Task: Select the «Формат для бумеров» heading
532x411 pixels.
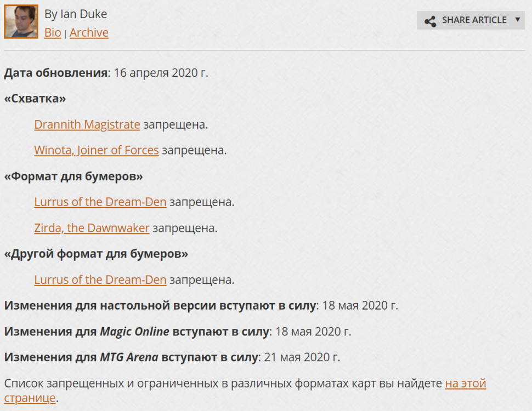Action: (x=73, y=176)
